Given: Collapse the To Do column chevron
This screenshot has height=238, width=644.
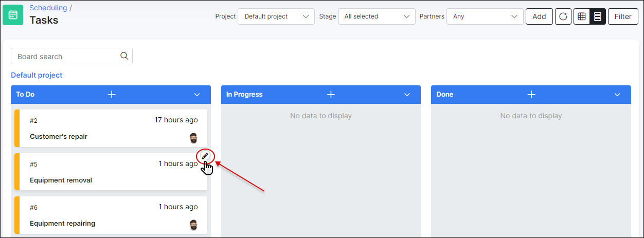Looking at the screenshot, I should coord(197,95).
